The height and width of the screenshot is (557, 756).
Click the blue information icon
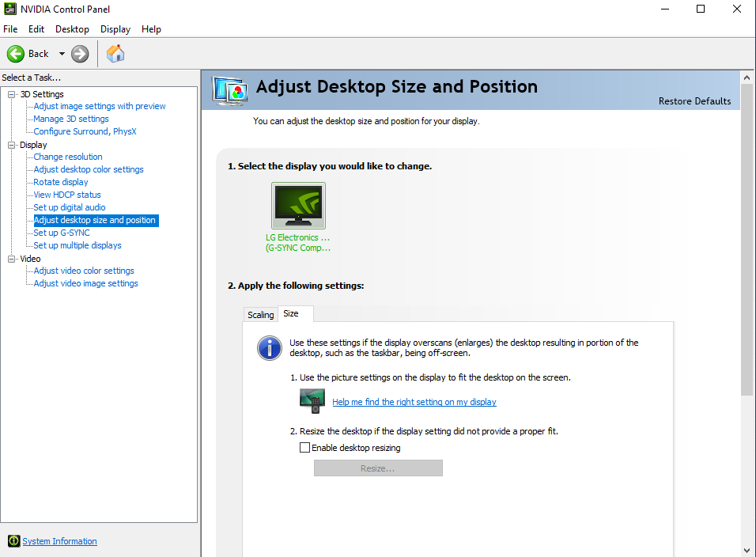tap(270, 347)
